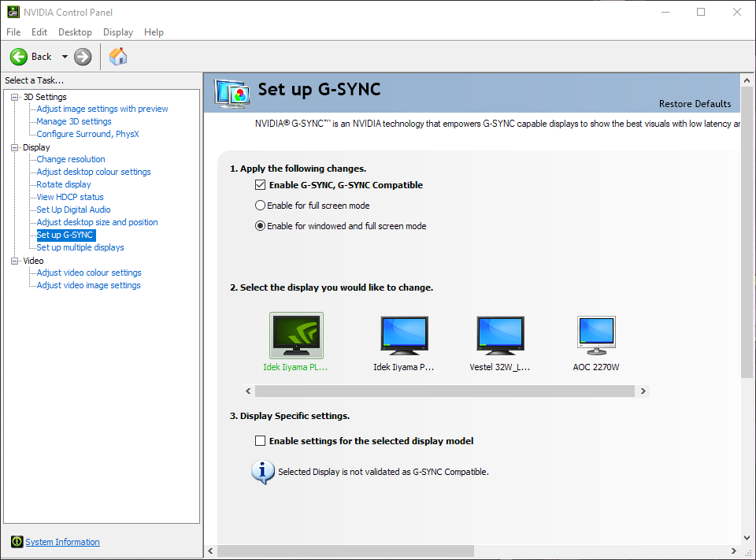Open the Back history dropdown arrow
This screenshot has width=756, height=560.
(x=65, y=57)
